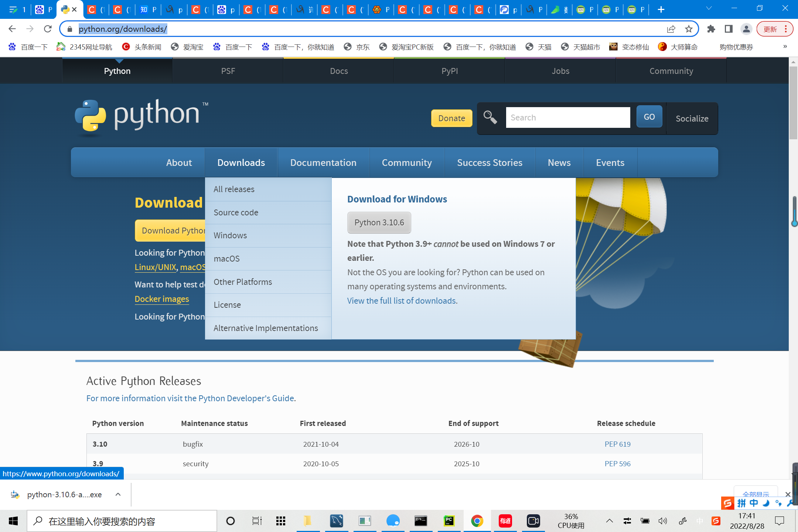Image resolution: width=798 pixels, height=532 pixels.
Task: Open PyCharm from the taskbar
Action: (449, 521)
